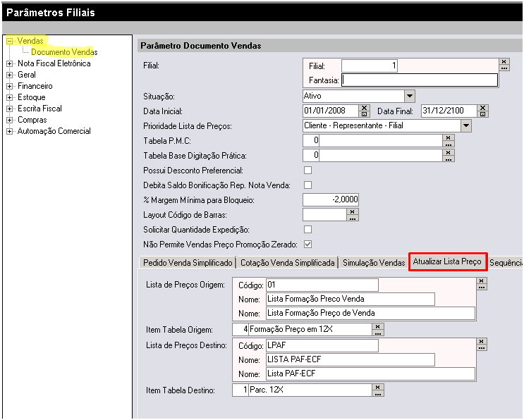Image resolution: width=524 pixels, height=420 pixels.
Task: Select the Vendas tree label
Action: (30, 41)
